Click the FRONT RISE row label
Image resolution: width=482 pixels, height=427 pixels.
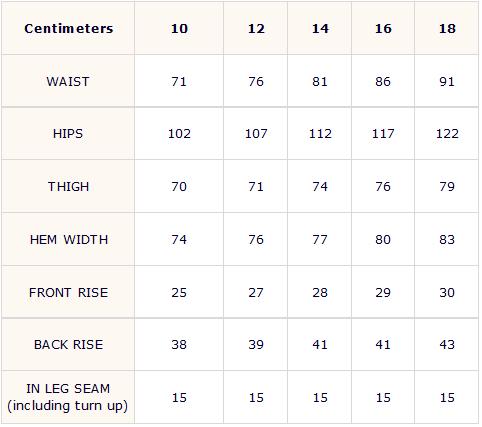pyautogui.click(x=69, y=293)
